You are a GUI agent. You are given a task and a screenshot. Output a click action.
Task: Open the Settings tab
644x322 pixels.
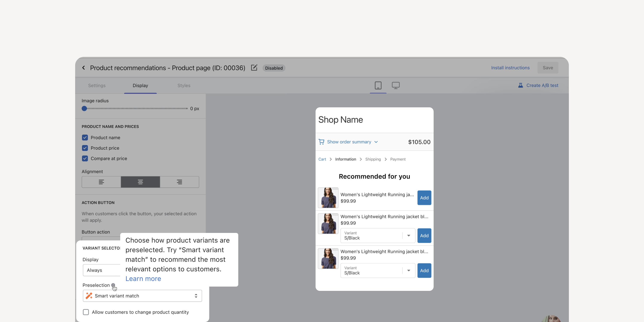point(97,85)
